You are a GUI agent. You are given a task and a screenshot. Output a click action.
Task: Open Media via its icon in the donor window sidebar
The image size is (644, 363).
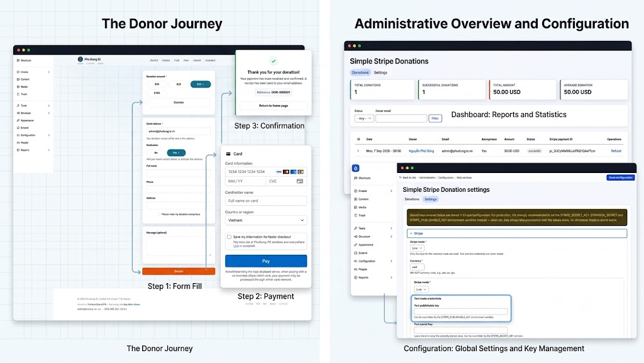pos(18,87)
